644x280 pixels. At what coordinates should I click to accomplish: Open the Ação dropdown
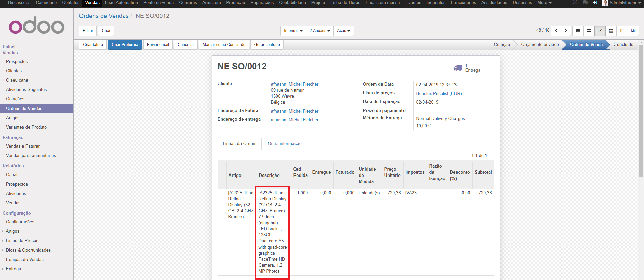[x=343, y=31]
